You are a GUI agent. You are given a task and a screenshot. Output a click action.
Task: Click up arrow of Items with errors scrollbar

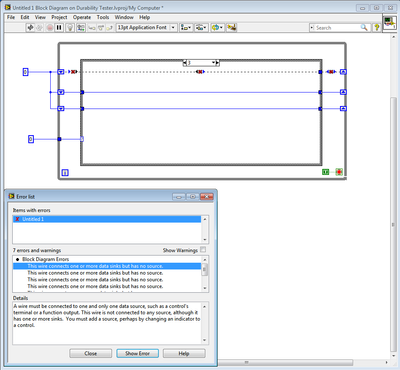click(205, 219)
